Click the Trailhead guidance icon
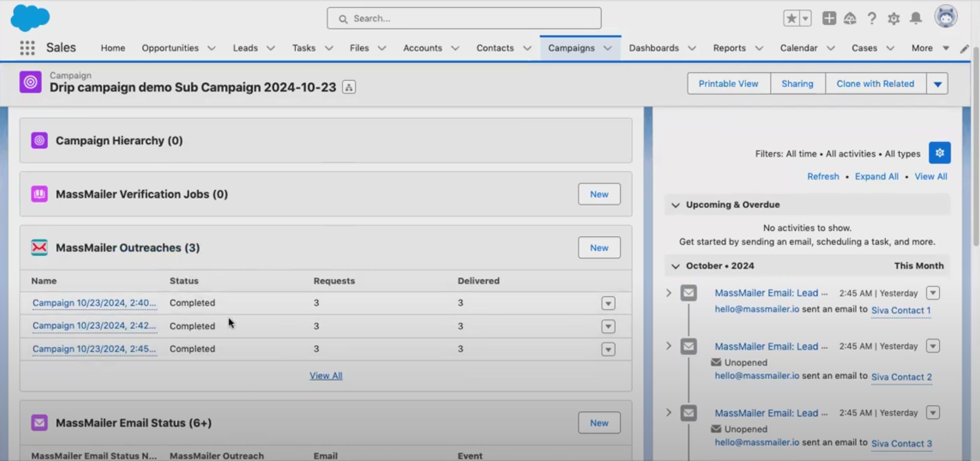This screenshot has height=461, width=980. pos(850,18)
